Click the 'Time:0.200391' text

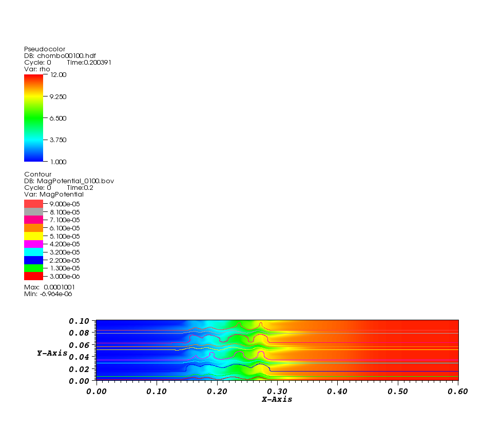[x=89, y=63]
